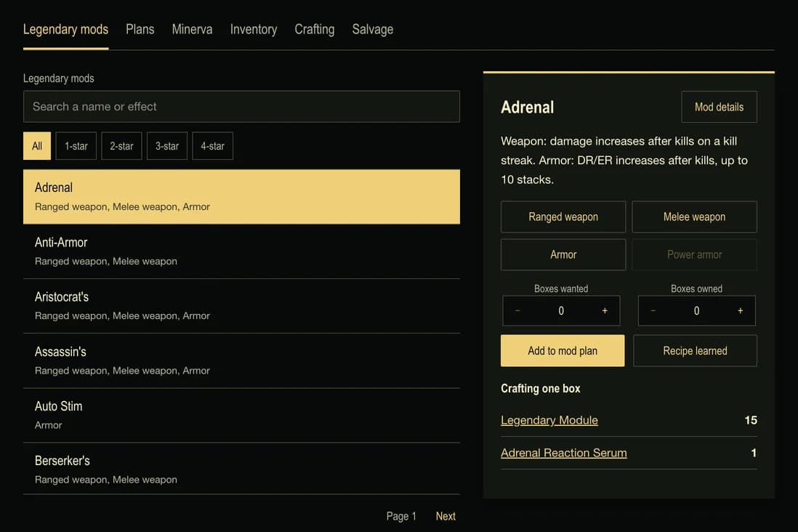Decrease Boxes owned with minus
The width and height of the screenshot is (798, 532).
click(x=653, y=310)
